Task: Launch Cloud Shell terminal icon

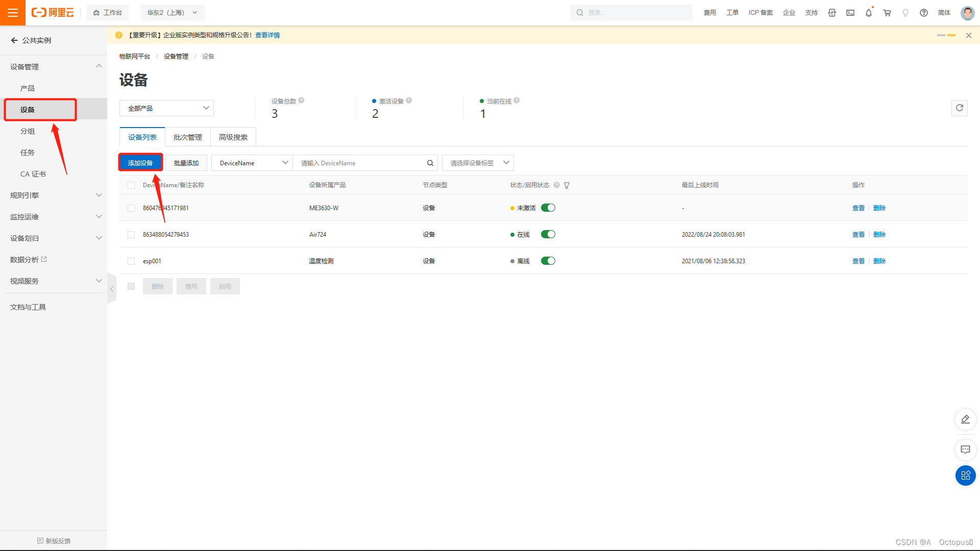Action: pyautogui.click(x=850, y=13)
